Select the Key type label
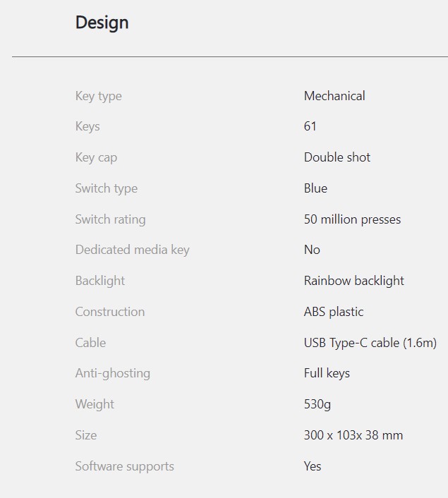The image size is (448, 498). 99,96
